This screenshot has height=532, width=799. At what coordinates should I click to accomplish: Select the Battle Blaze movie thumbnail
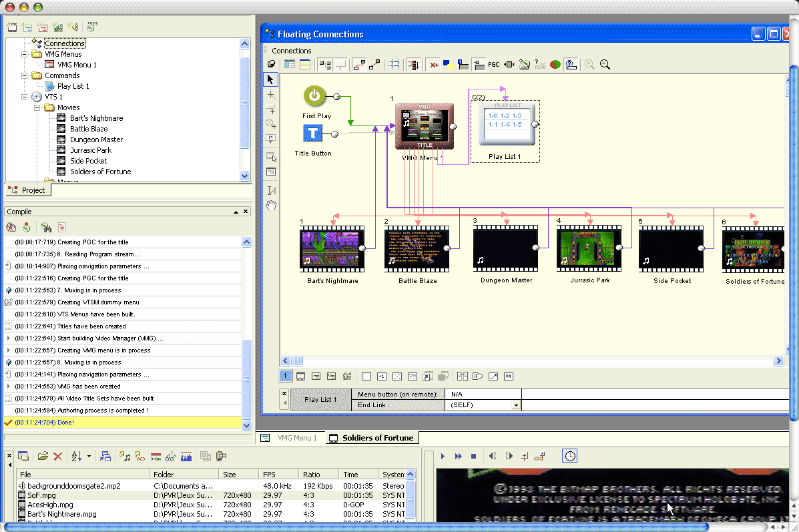417,249
